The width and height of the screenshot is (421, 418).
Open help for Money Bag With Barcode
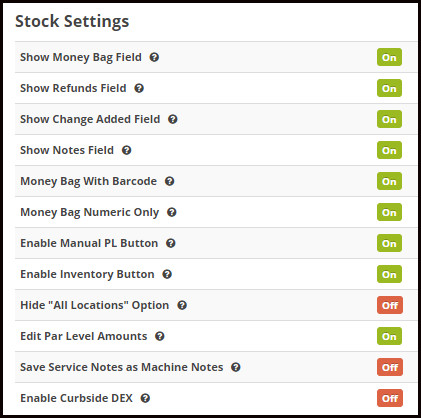(x=170, y=181)
